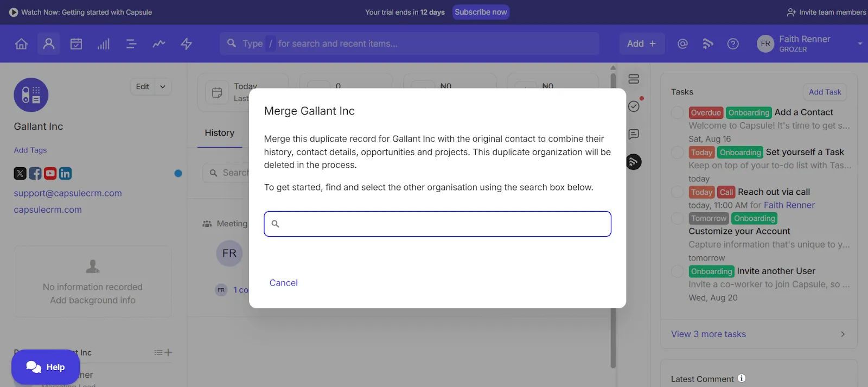Click the Gallant Inc name heading
Viewport: 868px width, 387px height.
coord(39,126)
